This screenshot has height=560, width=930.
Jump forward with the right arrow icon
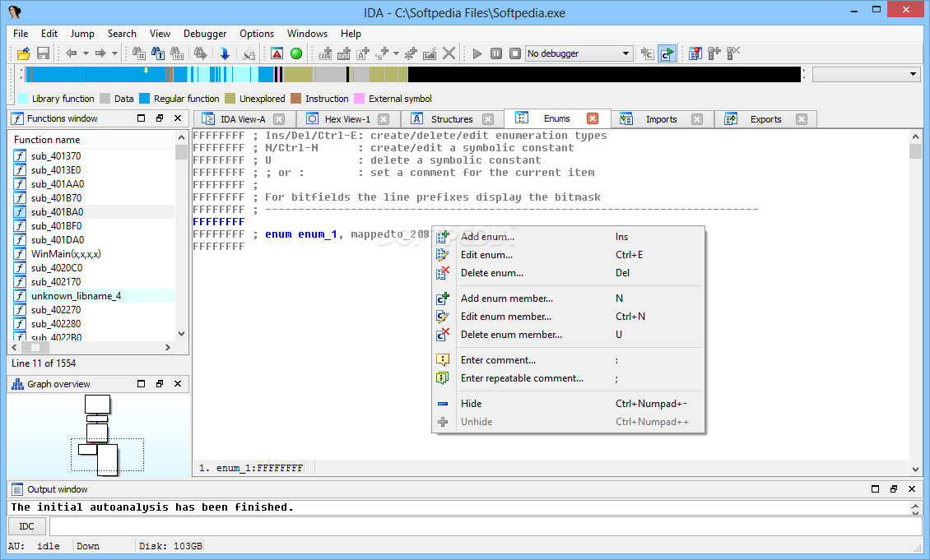pyautogui.click(x=100, y=53)
